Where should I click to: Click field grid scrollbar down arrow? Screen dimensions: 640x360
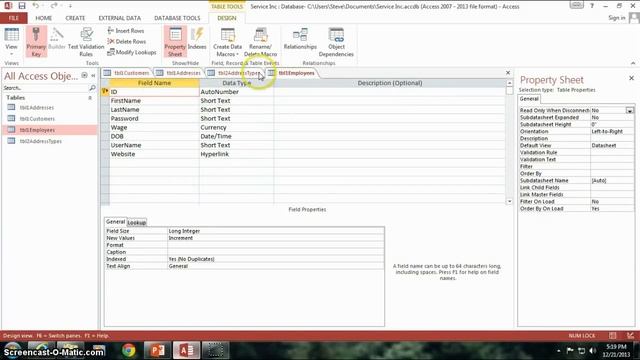[509, 201]
